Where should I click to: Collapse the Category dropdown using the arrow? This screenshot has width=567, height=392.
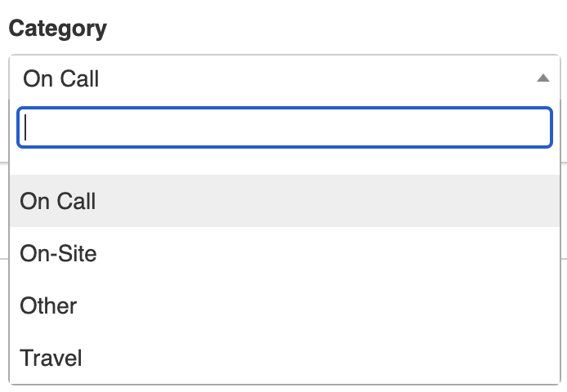click(542, 78)
